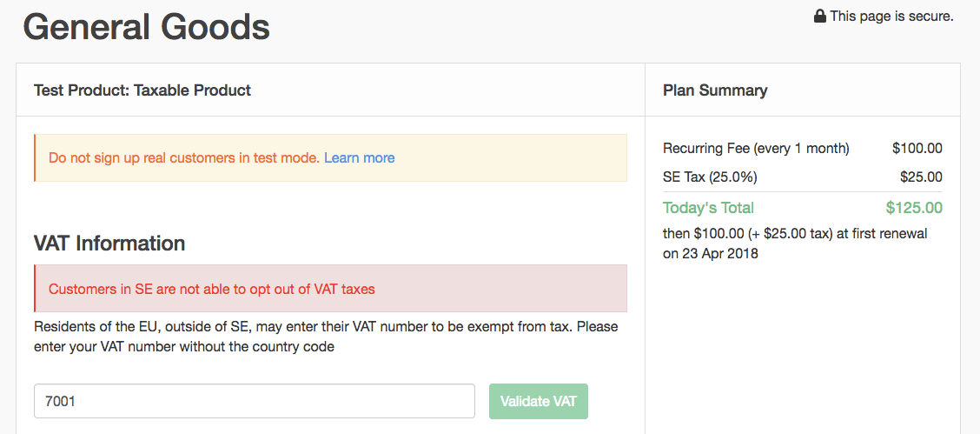Click the horizontal divider above Today's Total
This screenshot has width=980, height=434.
tap(802, 192)
